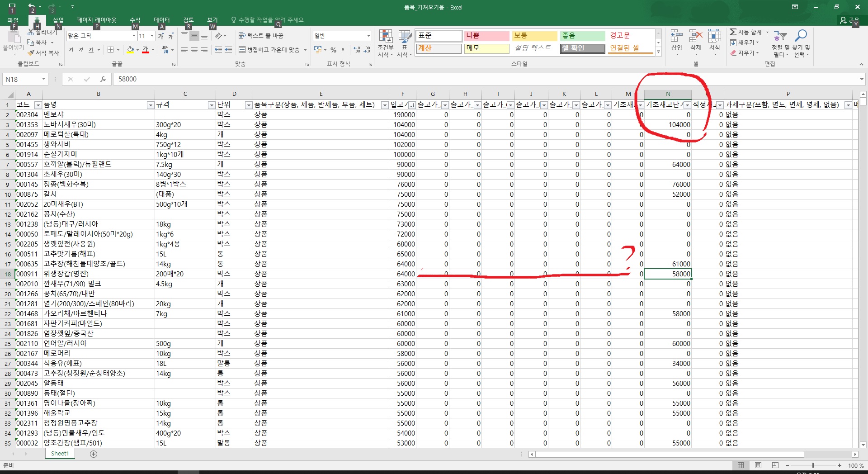868x474 pixels.
Task: Click the zoom slider in status bar
Action: point(813,465)
